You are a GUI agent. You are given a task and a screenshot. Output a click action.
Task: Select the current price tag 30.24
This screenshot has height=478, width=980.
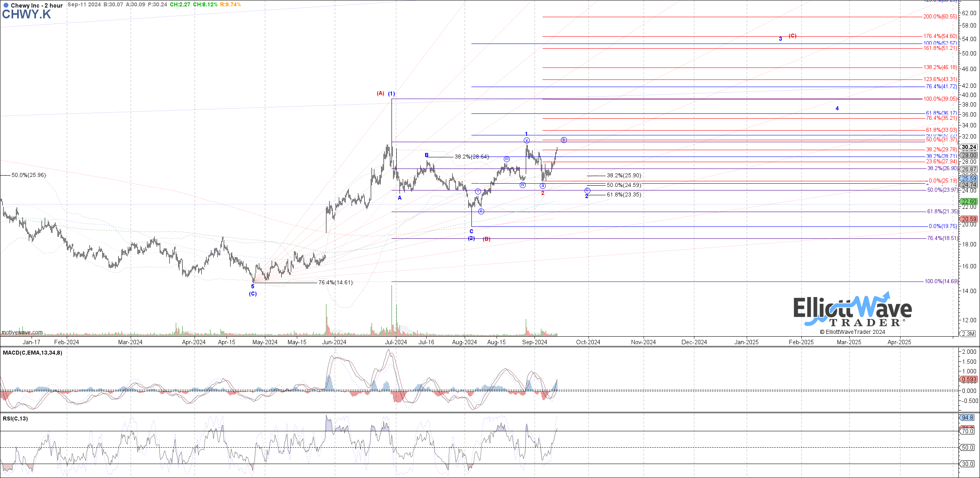click(x=969, y=147)
